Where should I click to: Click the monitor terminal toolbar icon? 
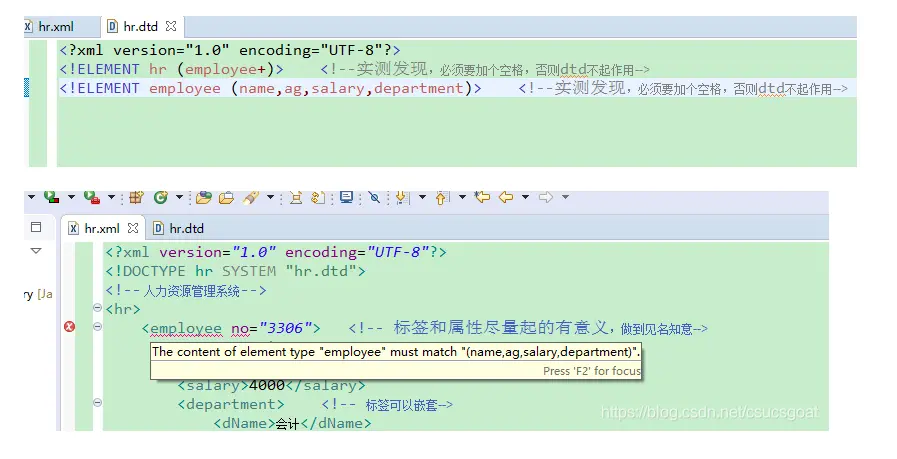coord(346,197)
